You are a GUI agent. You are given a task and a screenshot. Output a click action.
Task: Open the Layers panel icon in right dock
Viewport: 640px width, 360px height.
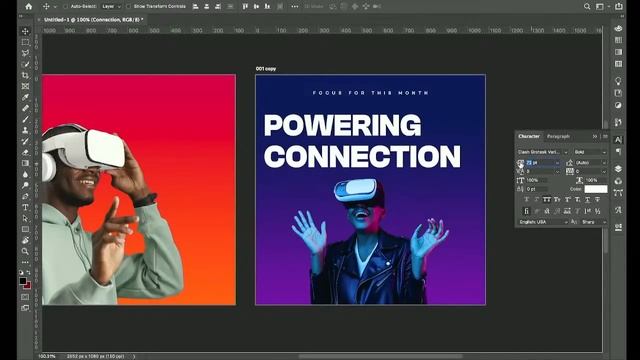tap(618, 169)
